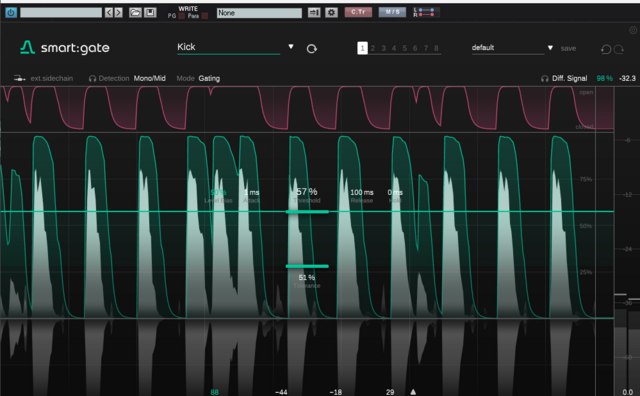The width and height of the screenshot is (640, 396).
Task: Click the 57 % Threshold value
Action: click(x=307, y=191)
